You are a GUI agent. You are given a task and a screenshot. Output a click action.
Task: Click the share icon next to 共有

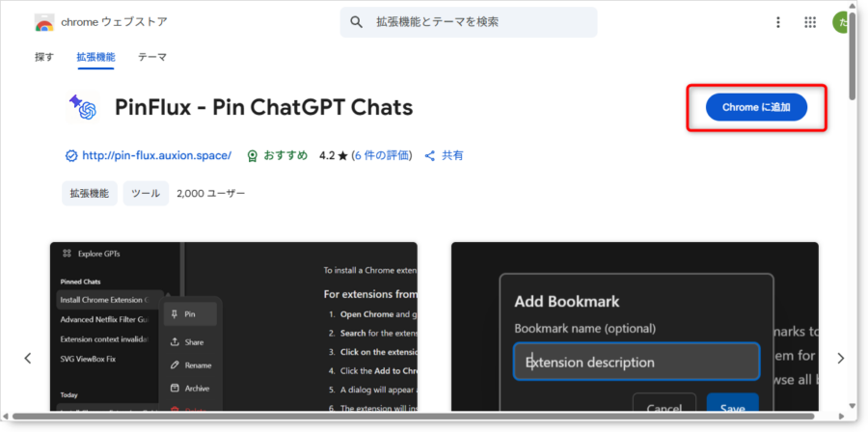430,155
